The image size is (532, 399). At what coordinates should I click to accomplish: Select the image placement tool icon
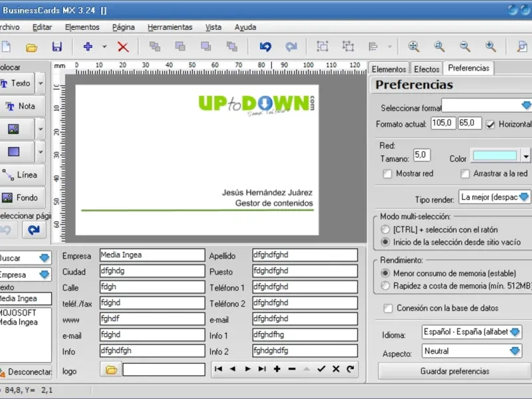coord(13,129)
